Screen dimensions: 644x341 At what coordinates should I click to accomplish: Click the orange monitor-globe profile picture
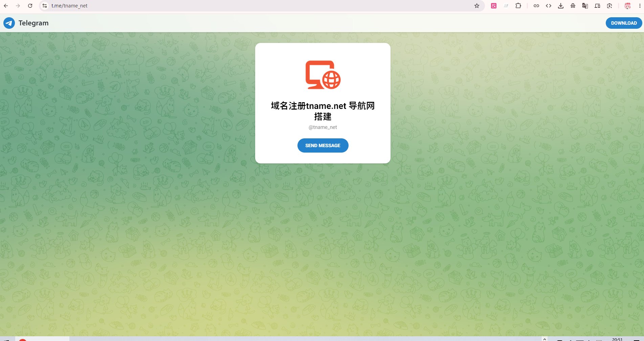[x=323, y=75]
